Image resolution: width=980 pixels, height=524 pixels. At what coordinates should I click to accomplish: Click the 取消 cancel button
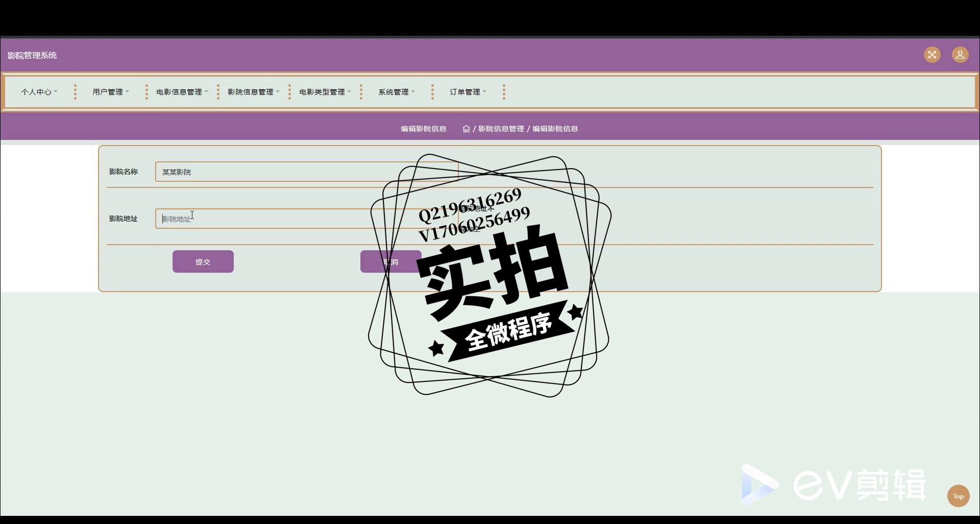pyautogui.click(x=391, y=261)
